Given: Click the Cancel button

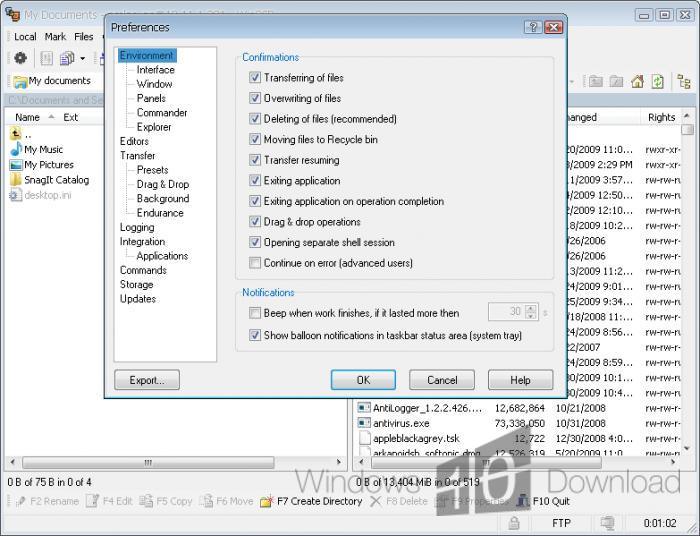Looking at the screenshot, I should click(442, 380).
